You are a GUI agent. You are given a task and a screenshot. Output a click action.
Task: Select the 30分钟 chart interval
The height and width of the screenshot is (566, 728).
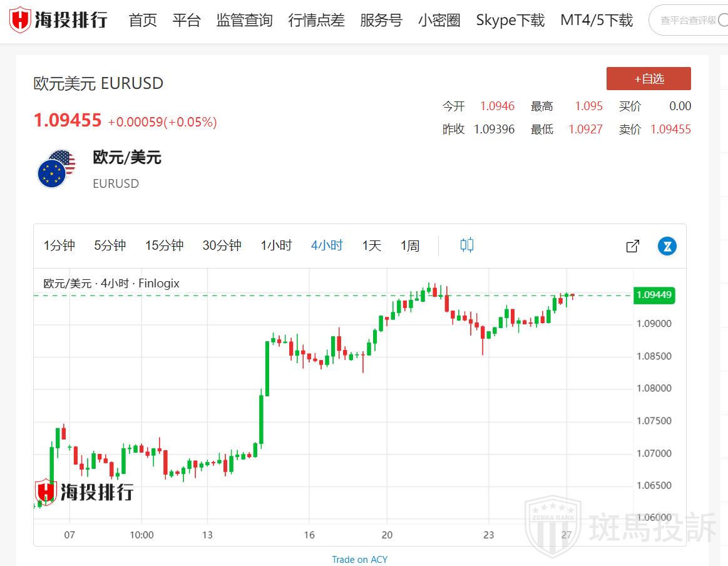(222, 245)
